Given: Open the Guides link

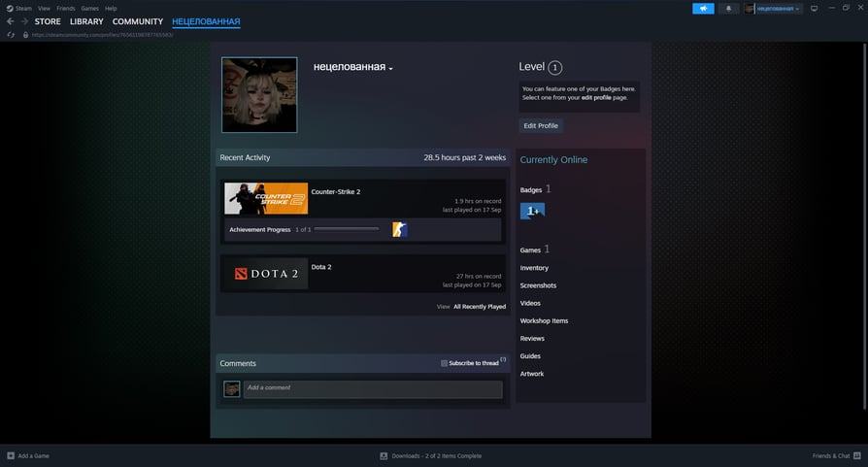Looking at the screenshot, I should pos(530,356).
